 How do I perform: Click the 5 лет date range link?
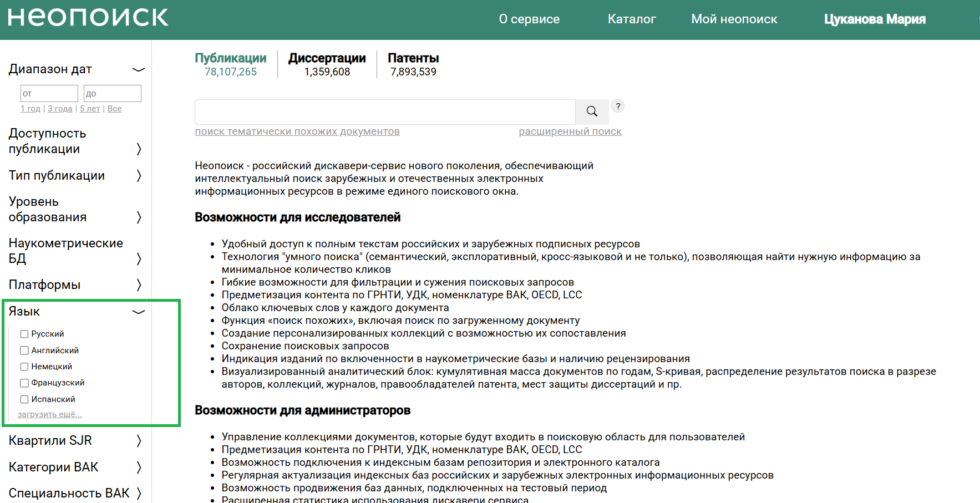90,109
